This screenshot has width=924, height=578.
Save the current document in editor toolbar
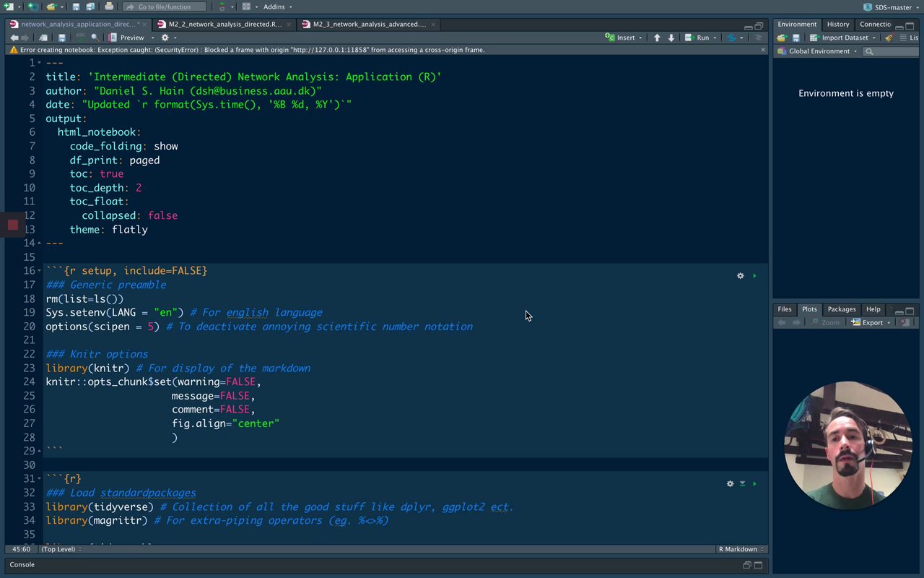(62, 38)
